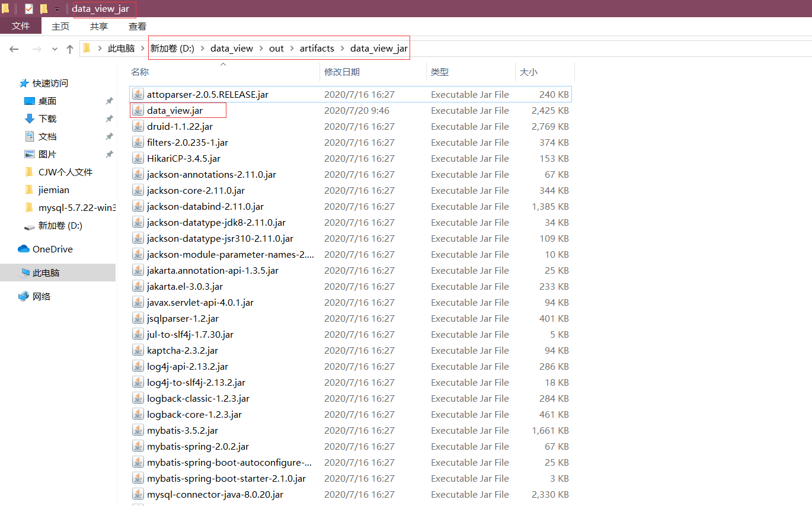Image resolution: width=812 pixels, height=506 pixels.
Task: Click jar icon of logback-core-1.2.3.jar
Action: 138,414
